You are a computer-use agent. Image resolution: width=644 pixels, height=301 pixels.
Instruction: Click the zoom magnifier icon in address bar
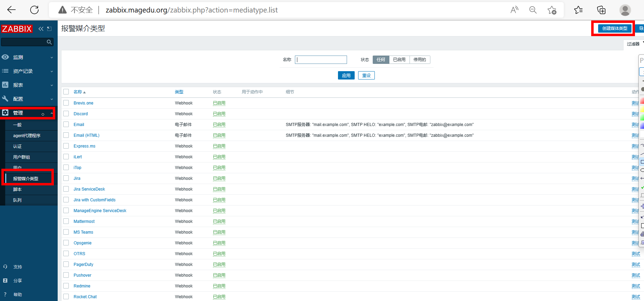click(x=533, y=10)
